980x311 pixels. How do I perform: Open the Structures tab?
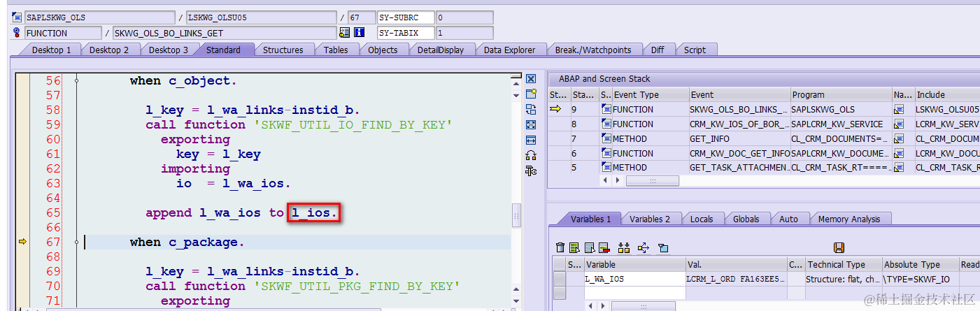[x=283, y=50]
